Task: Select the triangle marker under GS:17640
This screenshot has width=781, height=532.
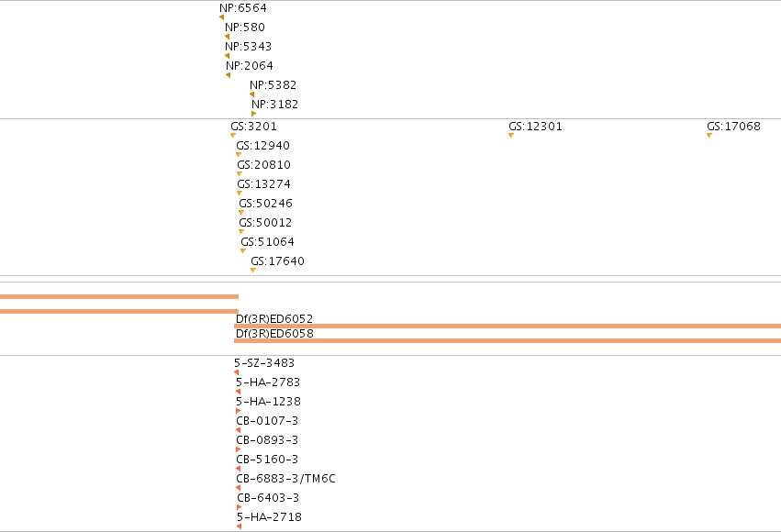Action: click(x=253, y=271)
